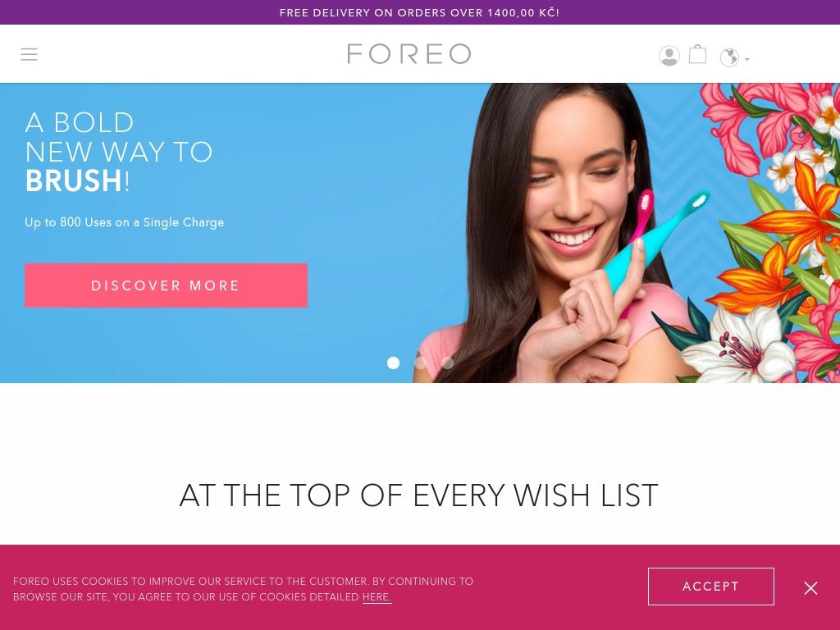The image size is (840, 630).
Task: Accept the cookie policy
Action: pyautogui.click(x=711, y=586)
